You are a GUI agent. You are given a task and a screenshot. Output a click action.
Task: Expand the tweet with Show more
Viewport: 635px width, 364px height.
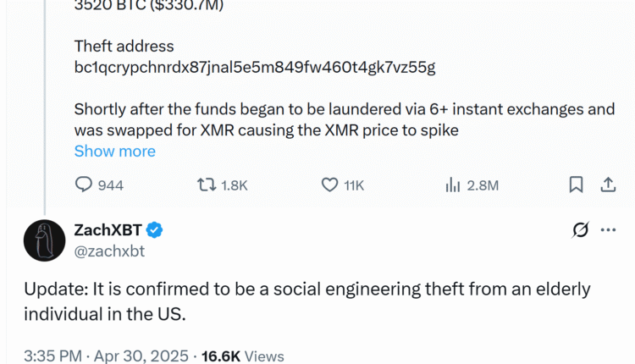pyautogui.click(x=114, y=152)
